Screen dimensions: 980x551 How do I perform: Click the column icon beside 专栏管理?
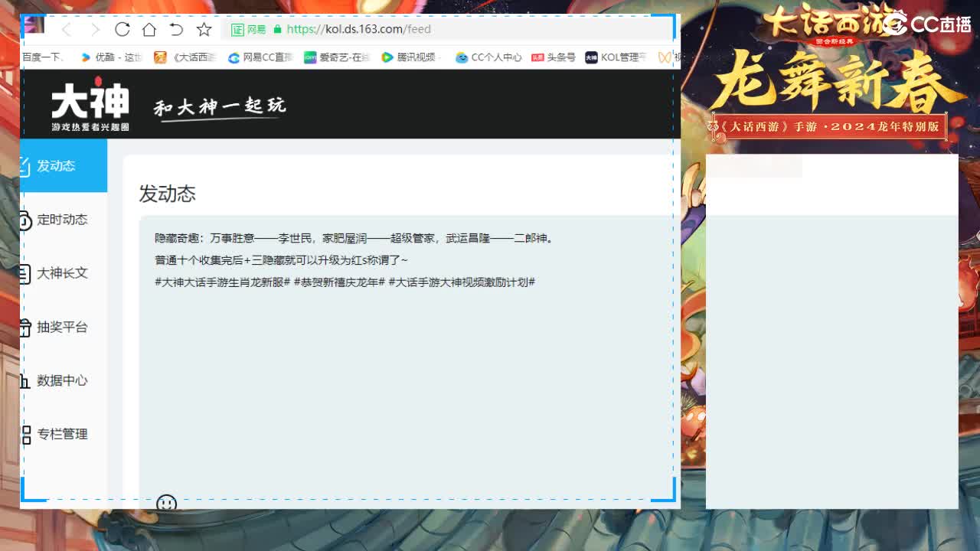(26, 435)
